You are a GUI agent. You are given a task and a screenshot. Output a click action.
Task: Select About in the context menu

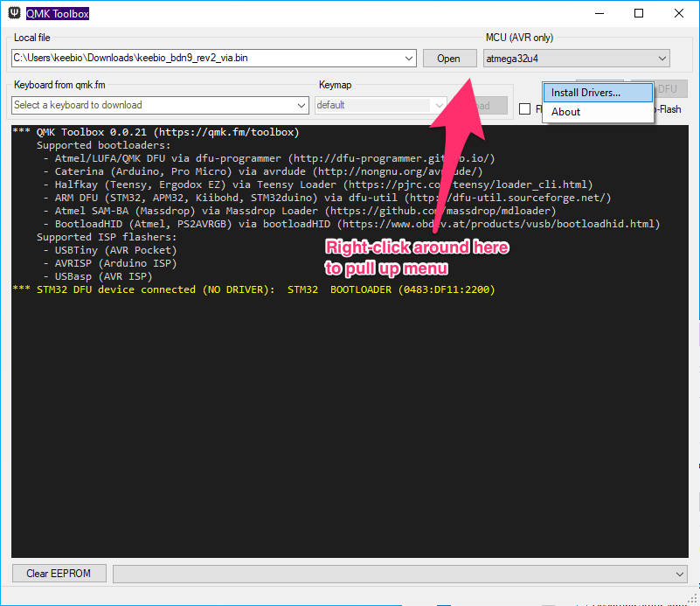[x=566, y=112]
